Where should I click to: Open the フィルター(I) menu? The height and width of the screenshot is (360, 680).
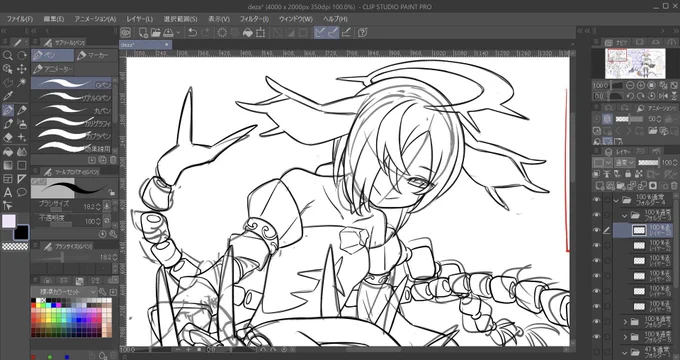coord(254,19)
